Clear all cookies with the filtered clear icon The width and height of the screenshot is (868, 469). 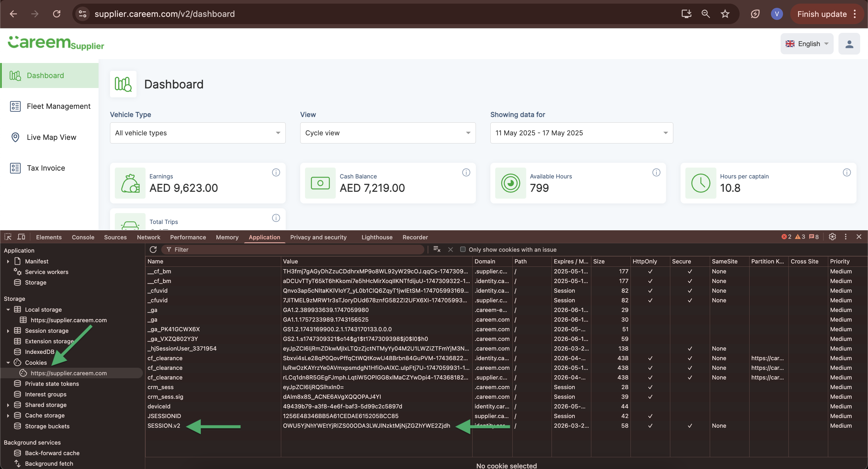click(x=437, y=249)
